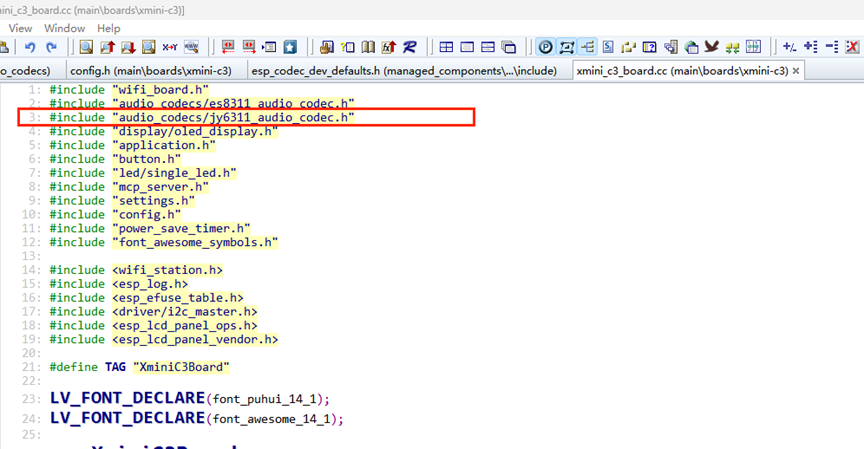Click <driver/i2c_master.h> include text
This screenshot has height=449, width=864.
click(185, 311)
